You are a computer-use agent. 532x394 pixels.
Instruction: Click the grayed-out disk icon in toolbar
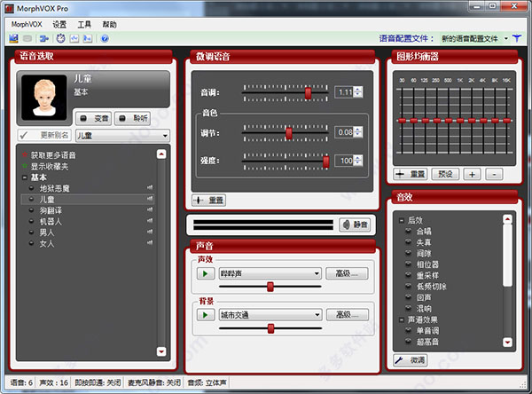(27, 38)
